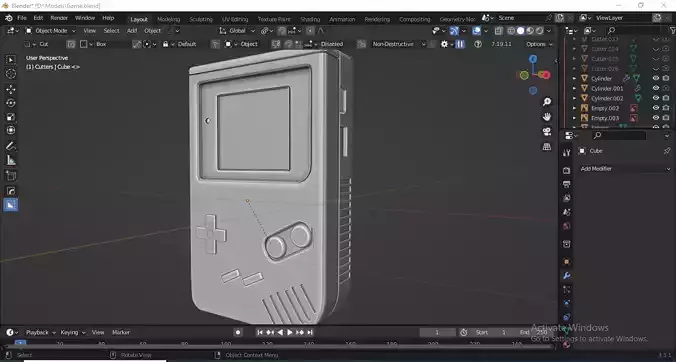
Task: Hide Empty.002 with its eye icon
Action: 656,108
